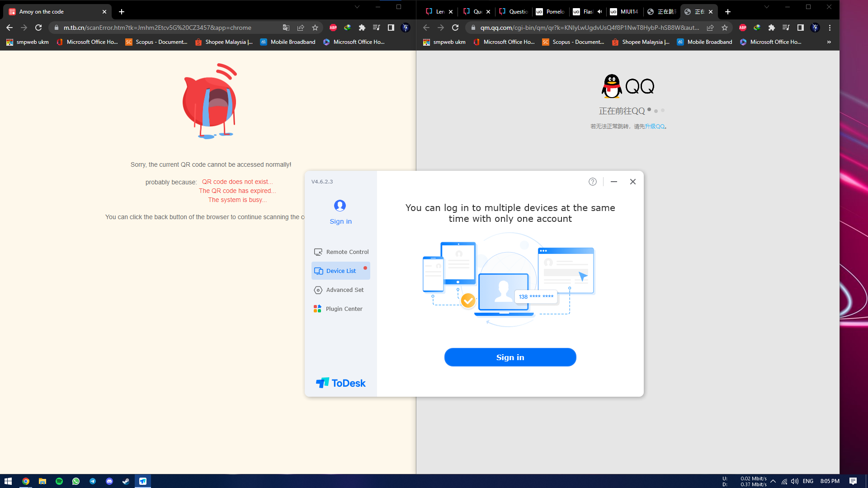868x488 pixels.
Task: Open Scopus bookmark in right window
Action: point(573,42)
